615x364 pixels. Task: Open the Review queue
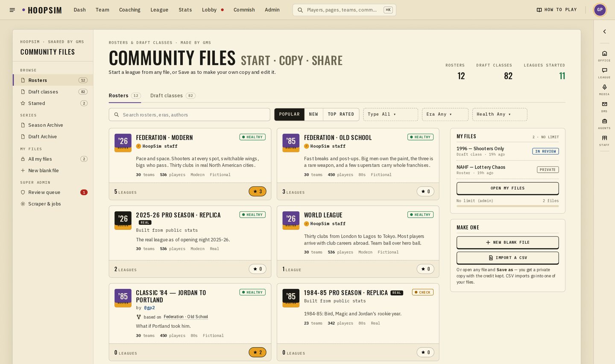tap(53, 192)
